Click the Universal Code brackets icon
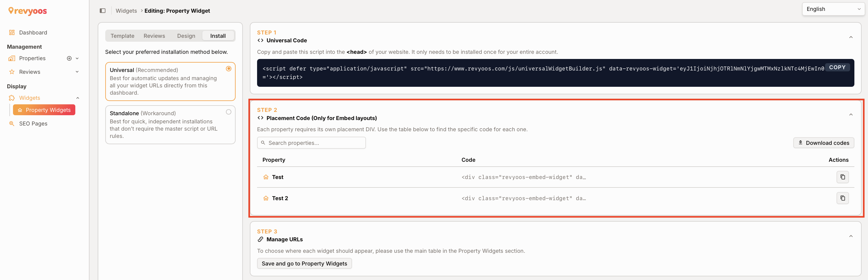 (260, 41)
